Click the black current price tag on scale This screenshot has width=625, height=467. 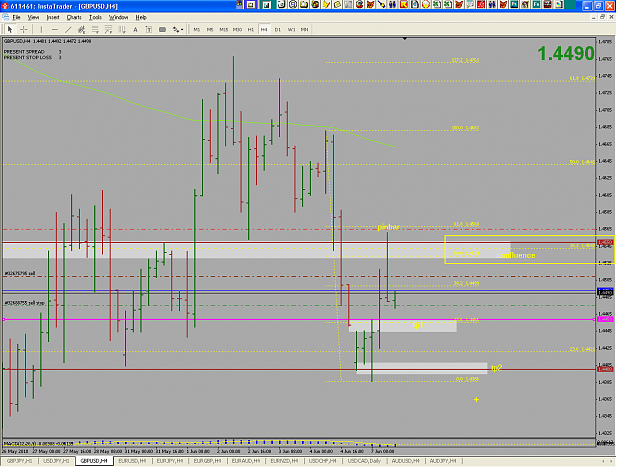point(605,292)
